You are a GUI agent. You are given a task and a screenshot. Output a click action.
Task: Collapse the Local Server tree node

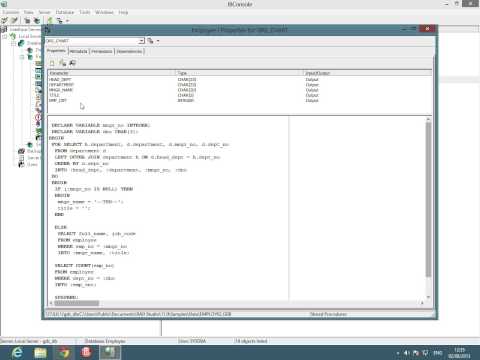pos(5,36)
